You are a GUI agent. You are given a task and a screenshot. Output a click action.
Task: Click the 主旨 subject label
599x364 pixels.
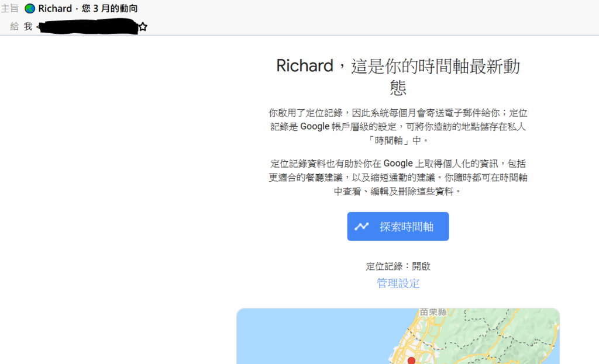coord(9,8)
